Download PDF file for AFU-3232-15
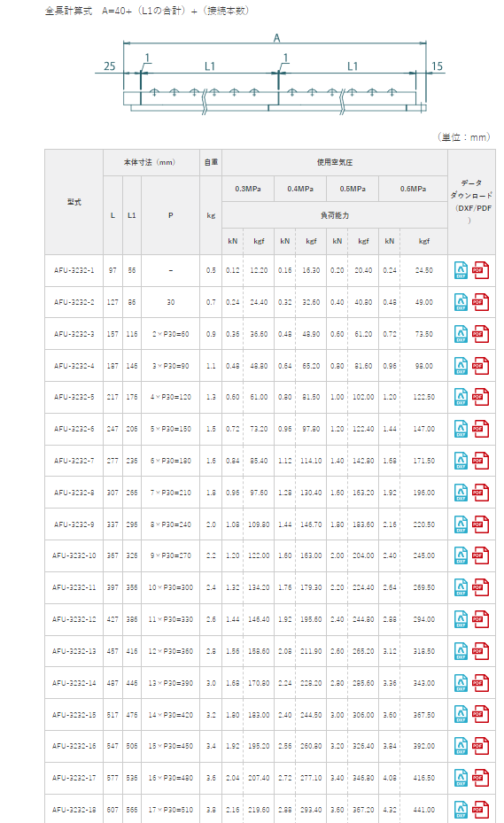504x823 pixels. coord(480,714)
